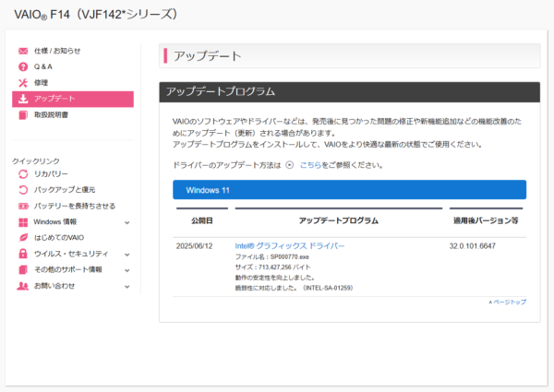Open the リカバリー quick link
Screen dimensions: 554x392
(x=51, y=174)
